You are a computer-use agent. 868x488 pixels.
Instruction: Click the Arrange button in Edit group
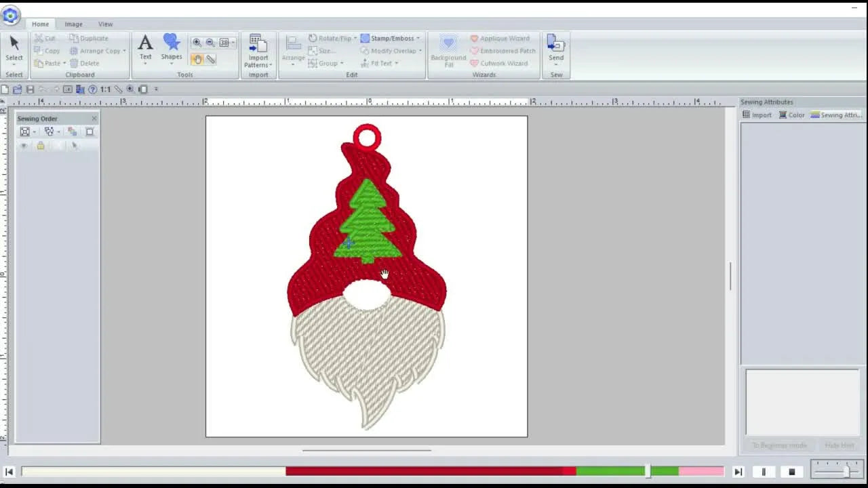[x=293, y=49]
